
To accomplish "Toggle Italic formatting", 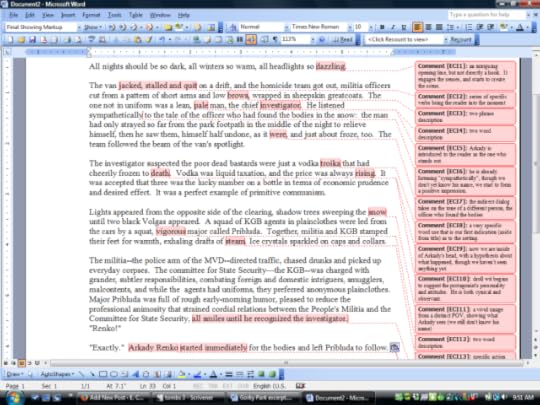I will [x=393, y=27].
